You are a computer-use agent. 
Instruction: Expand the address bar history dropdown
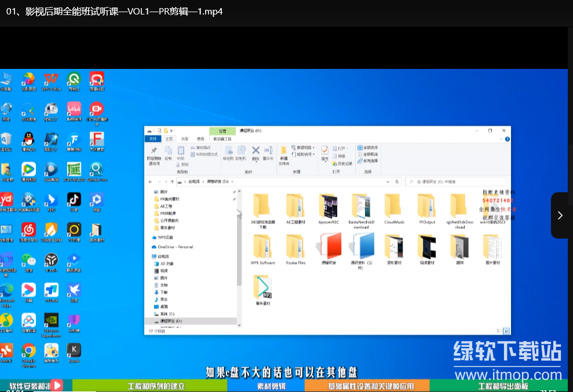388,182
